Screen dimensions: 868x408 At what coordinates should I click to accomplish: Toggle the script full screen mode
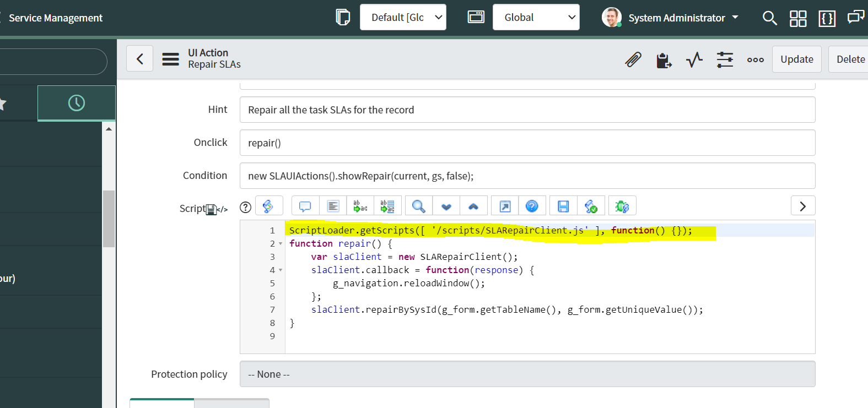click(x=505, y=206)
